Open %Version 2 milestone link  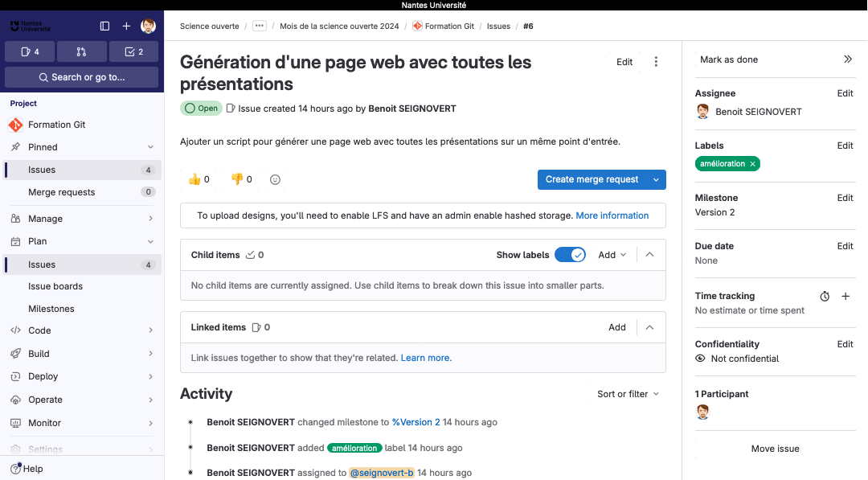(x=416, y=422)
